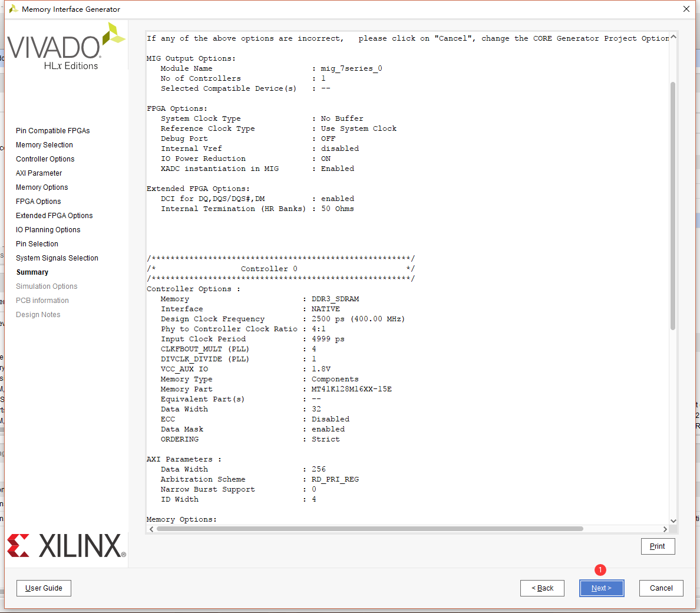Click the Next button to proceed
The width and height of the screenshot is (700, 613).
point(602,588)
